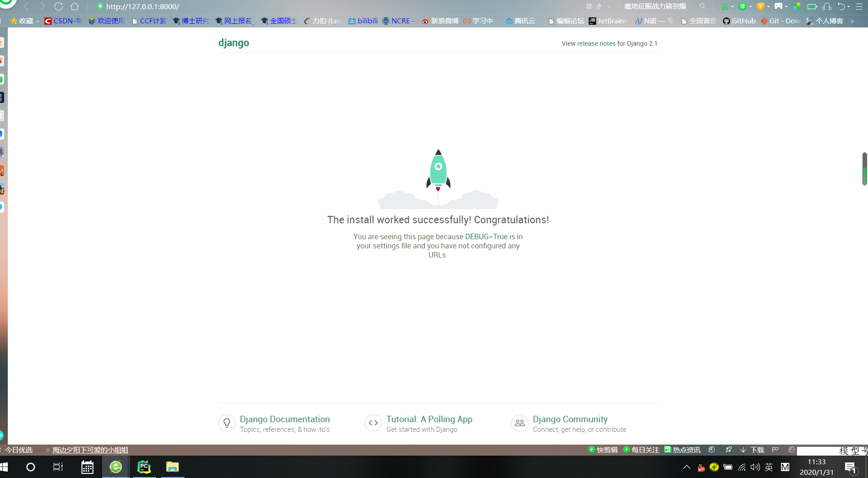Image resolution: width=868 pixels, height=478 pixels.
Task: Open the 'Django Documentation' link
Action: pos(285,419)
